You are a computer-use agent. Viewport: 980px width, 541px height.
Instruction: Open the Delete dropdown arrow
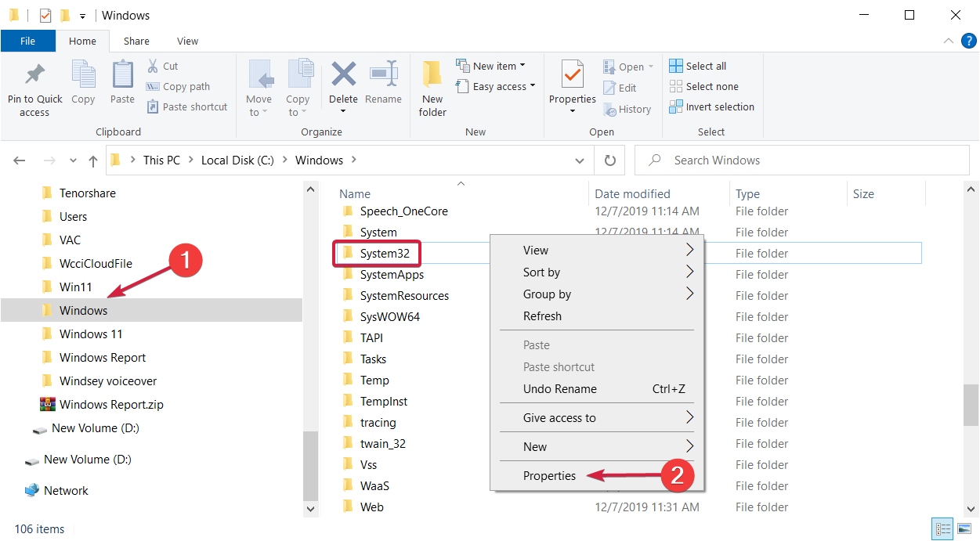[343, 111]
